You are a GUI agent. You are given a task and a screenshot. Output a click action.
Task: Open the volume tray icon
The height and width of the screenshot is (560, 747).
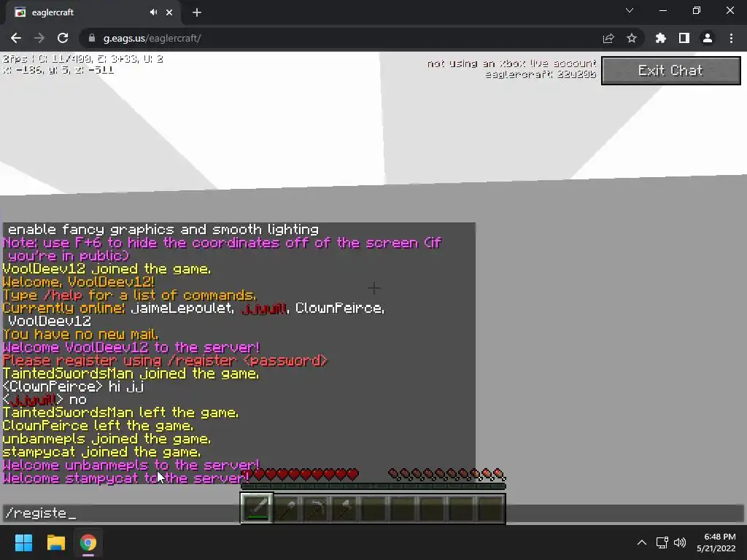click(680, 542)
